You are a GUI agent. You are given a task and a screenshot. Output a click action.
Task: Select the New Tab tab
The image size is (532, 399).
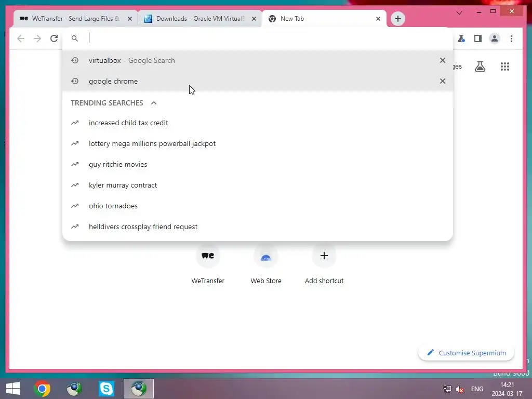324,19
